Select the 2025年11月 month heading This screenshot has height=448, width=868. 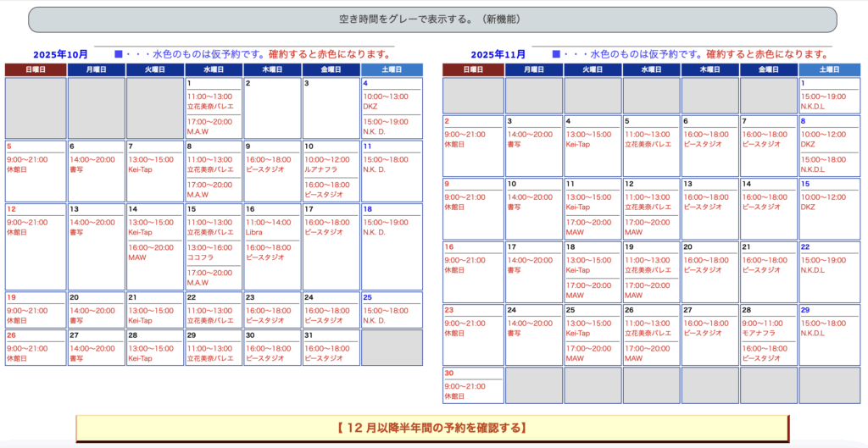coord(498,54)
